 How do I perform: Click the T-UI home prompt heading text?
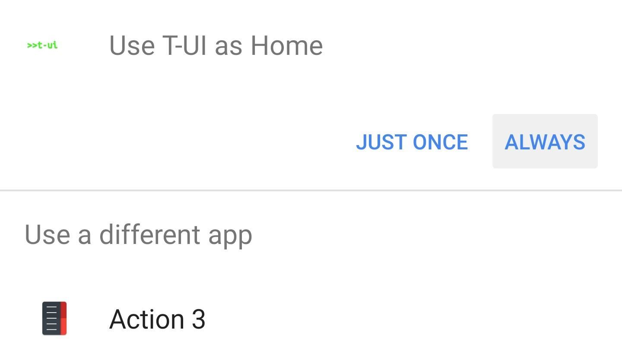click(x=216, y=45)
